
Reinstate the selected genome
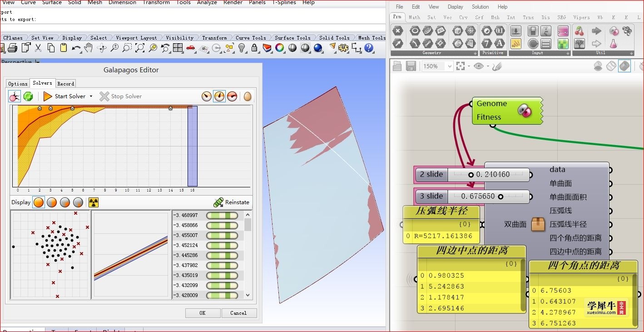click(x=231, y=202)
